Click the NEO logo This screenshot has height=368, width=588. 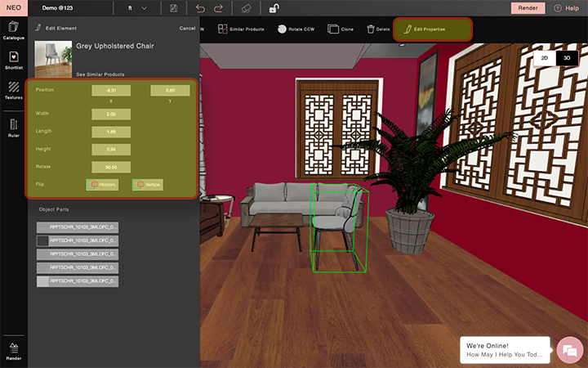pyautogui.click(x=14, y=8)
